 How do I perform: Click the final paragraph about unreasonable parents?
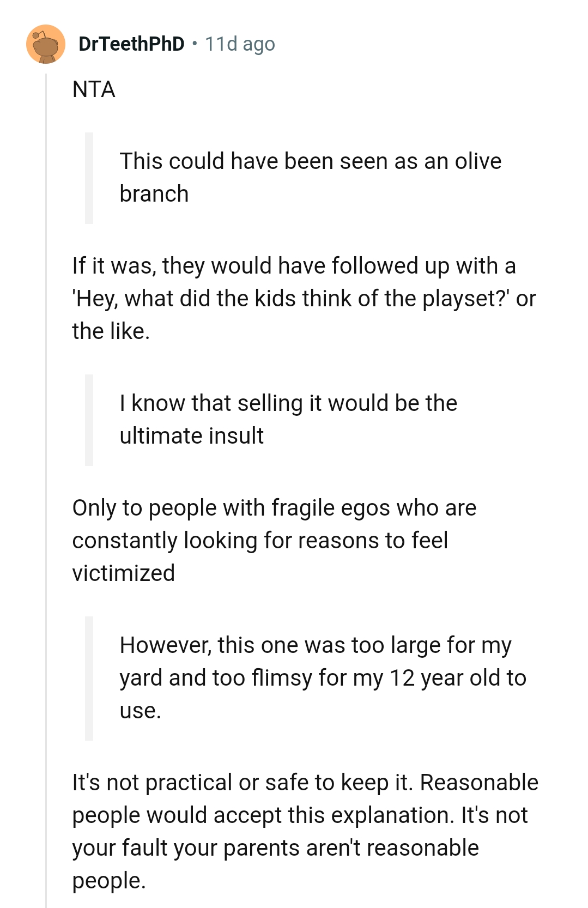(304, 831)
